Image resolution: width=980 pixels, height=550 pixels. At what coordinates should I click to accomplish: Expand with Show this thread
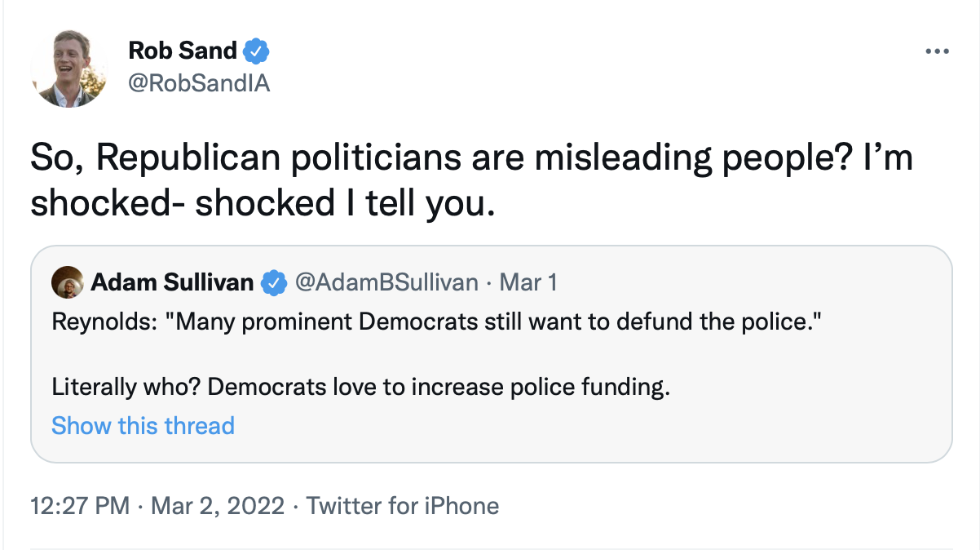pos(143,425)
